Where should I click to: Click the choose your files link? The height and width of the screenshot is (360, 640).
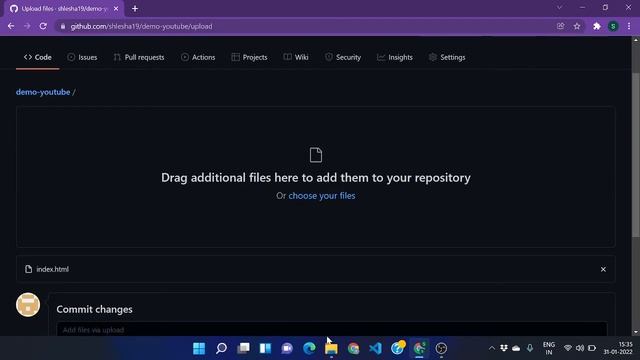click(x=322, y=196)
